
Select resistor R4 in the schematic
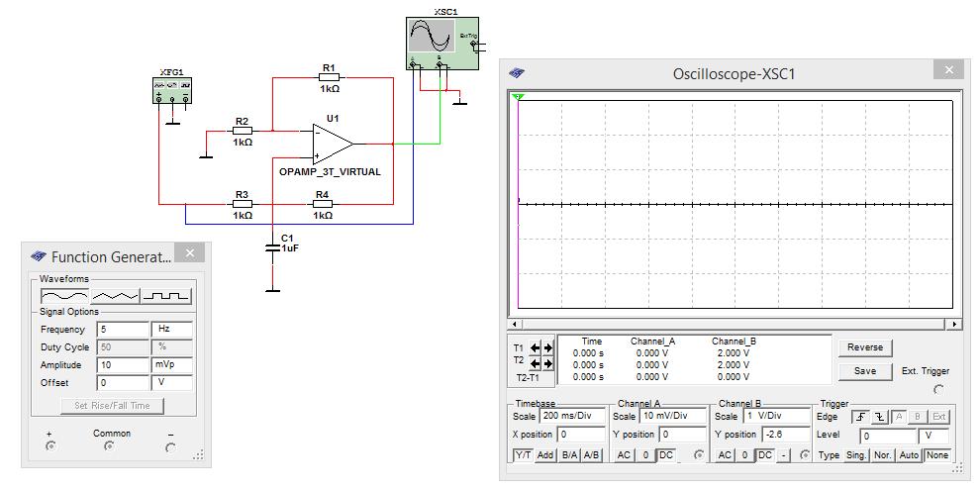coord(322,203)
